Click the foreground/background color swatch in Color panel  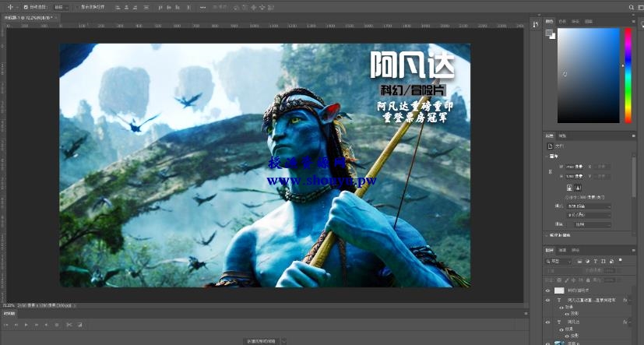549,33
